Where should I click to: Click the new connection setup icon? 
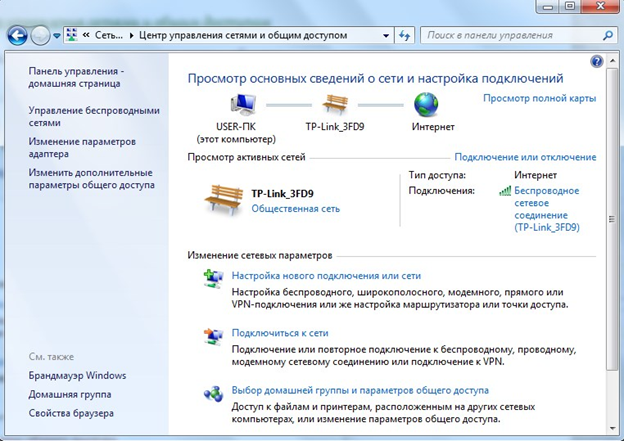point(213,278)
